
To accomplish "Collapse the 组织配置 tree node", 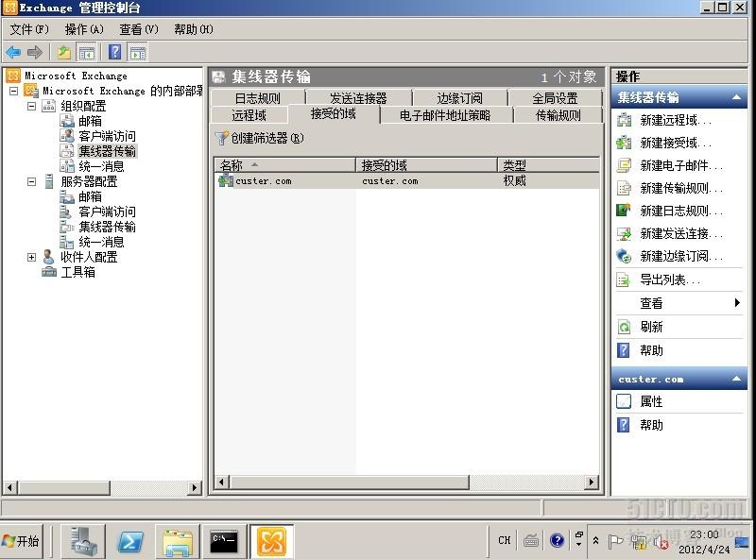I will click(32, 106).
